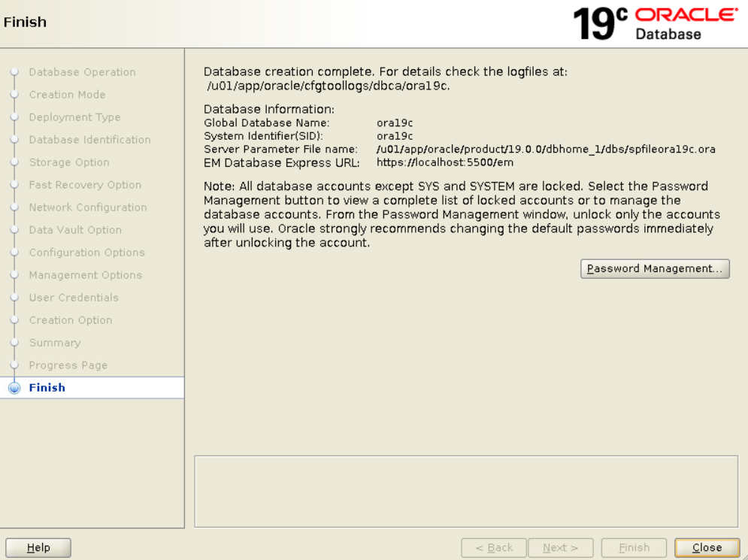748x560 pixels.
Task: Open the Help documentation
Action: (x=38, y=548)
